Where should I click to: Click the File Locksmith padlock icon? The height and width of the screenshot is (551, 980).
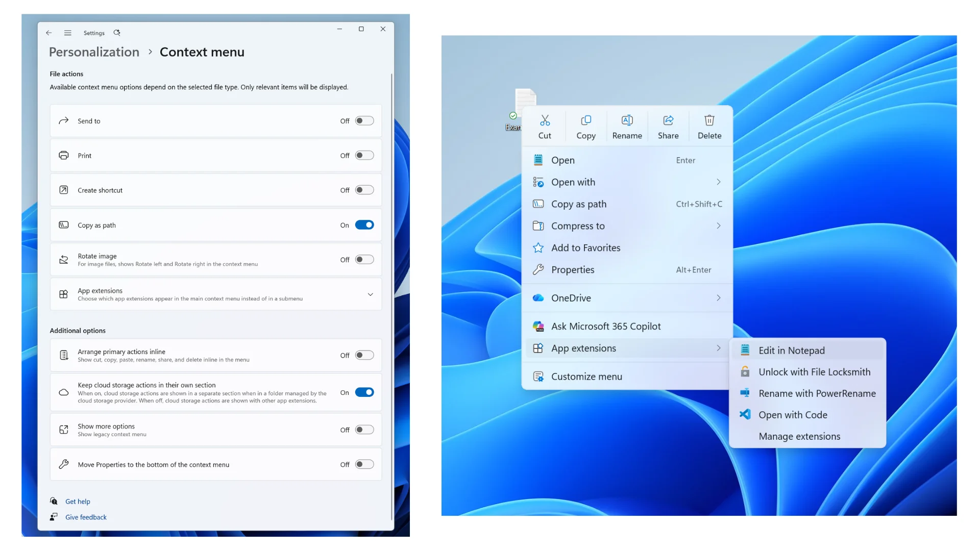pos(745,372)
